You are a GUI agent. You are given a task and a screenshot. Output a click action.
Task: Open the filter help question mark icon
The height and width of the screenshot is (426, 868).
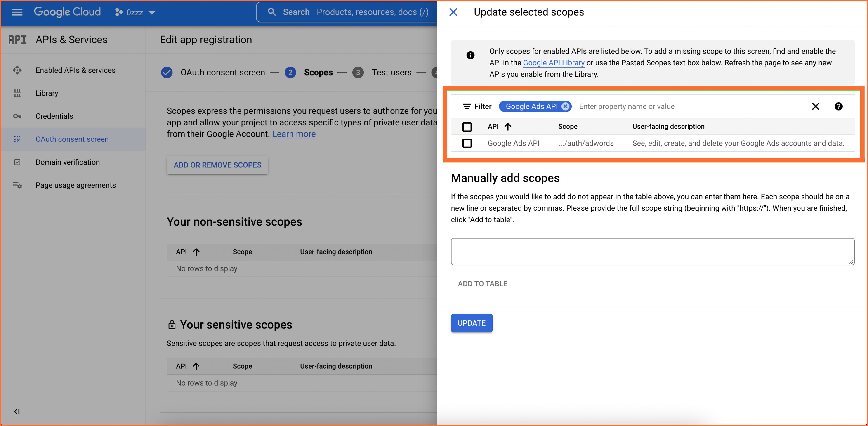click(x=838, y=106)
